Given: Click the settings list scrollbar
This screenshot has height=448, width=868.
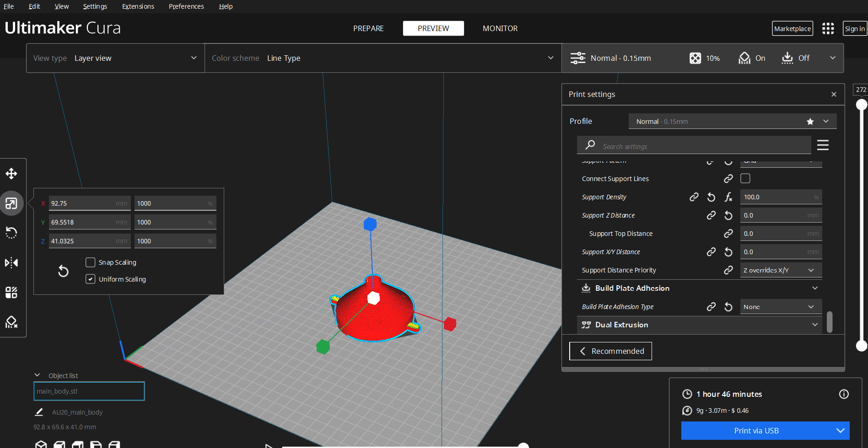Looking at the screenshot, I should tap(830, 322).
